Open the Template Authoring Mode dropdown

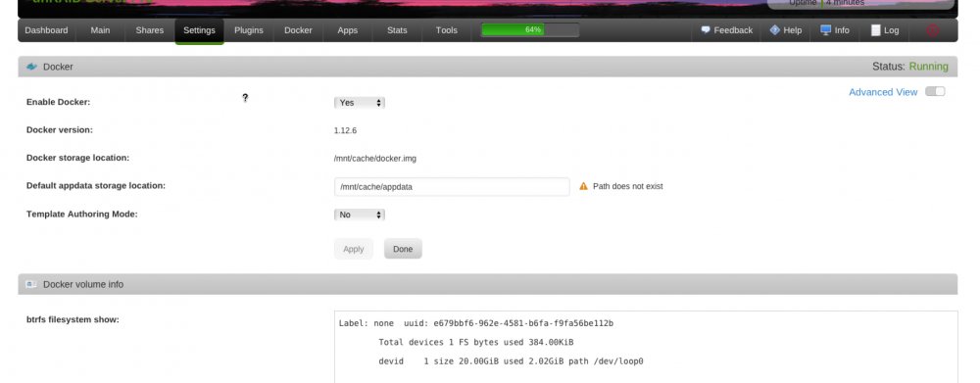(360, 215)
